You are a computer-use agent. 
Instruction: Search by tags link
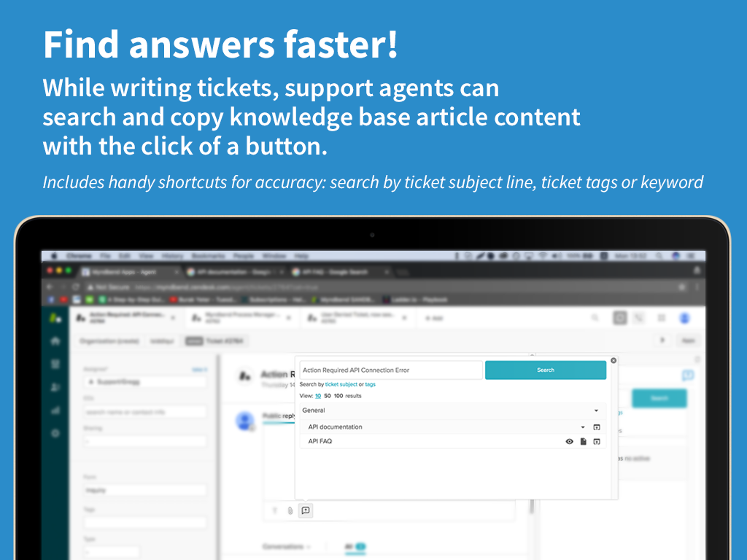(x=370, y=384)
